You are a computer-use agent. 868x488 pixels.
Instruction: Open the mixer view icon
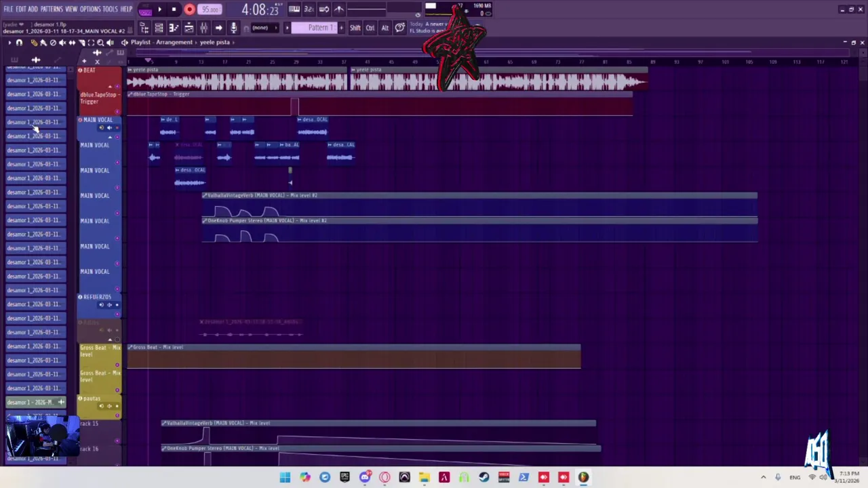coord(203,28)
